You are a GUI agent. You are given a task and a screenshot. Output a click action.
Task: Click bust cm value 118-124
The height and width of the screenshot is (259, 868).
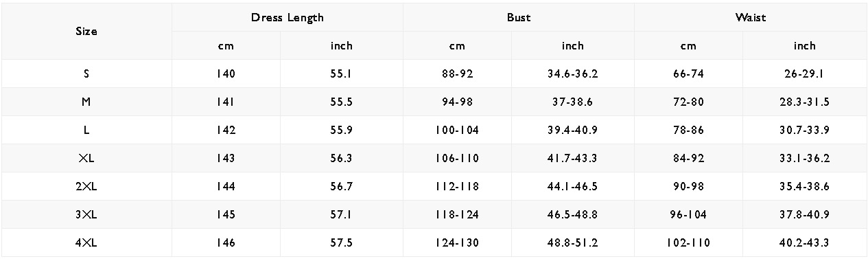pos(457,214)
